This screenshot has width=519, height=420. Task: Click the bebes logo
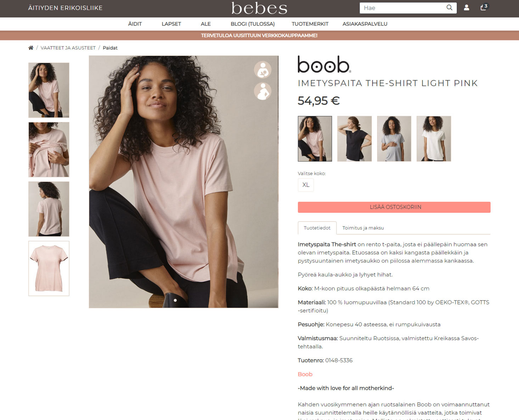coord(259,8)
